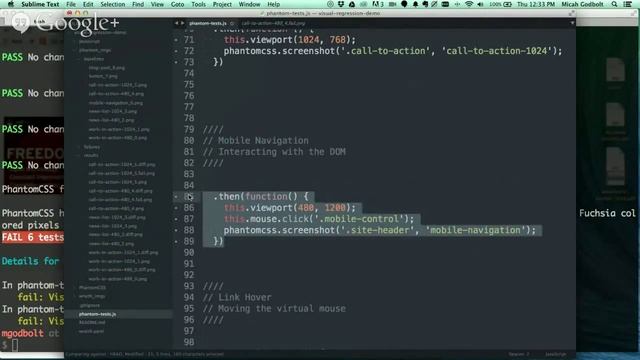Open call-to-action-1024_5.diff.png in results
The width and height of the screenshot is (640, 360).
tap(122, 164)
